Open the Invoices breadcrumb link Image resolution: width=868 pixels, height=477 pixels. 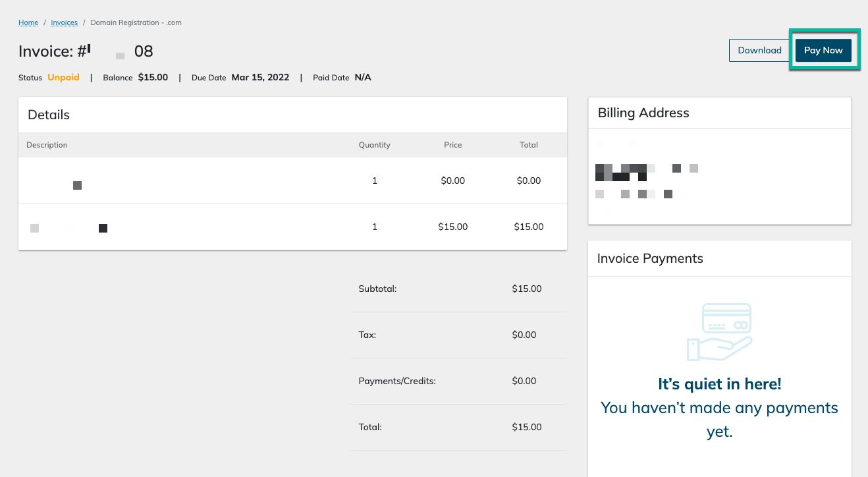click(64, 22)
